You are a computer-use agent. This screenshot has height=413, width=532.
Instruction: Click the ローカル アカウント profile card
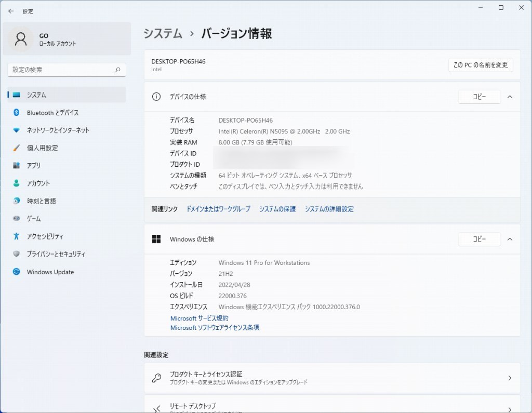pyautogui.click(x=67, y=38)
